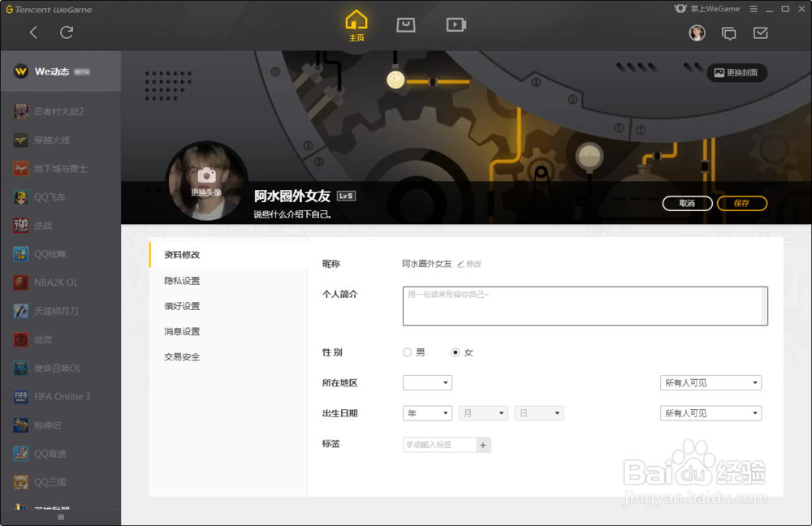
Task: Open the home 主页 tab
Action: 356,26
